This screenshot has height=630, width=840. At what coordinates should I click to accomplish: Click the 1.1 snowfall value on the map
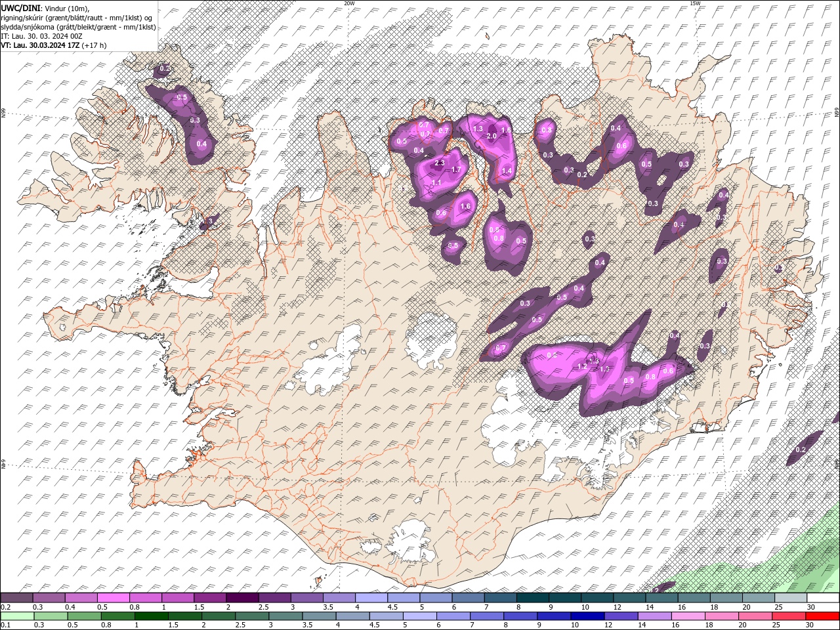click(x=436, y=182)
